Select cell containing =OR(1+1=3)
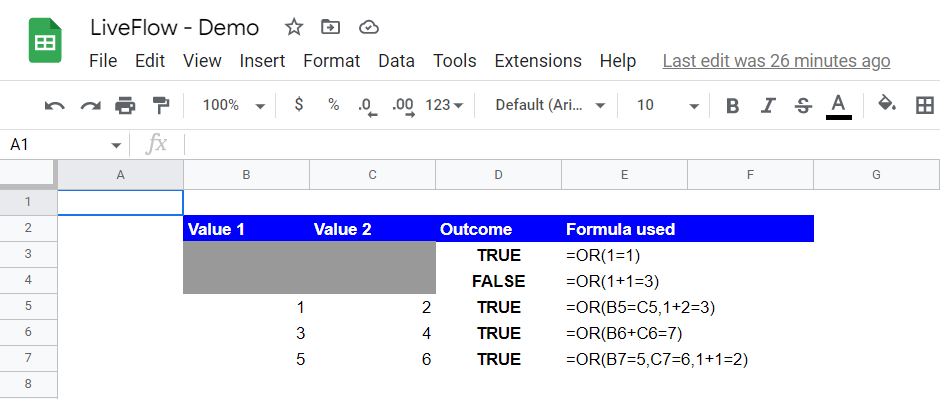The height and width of the screenshot is (399, 940). click(624, 281)
